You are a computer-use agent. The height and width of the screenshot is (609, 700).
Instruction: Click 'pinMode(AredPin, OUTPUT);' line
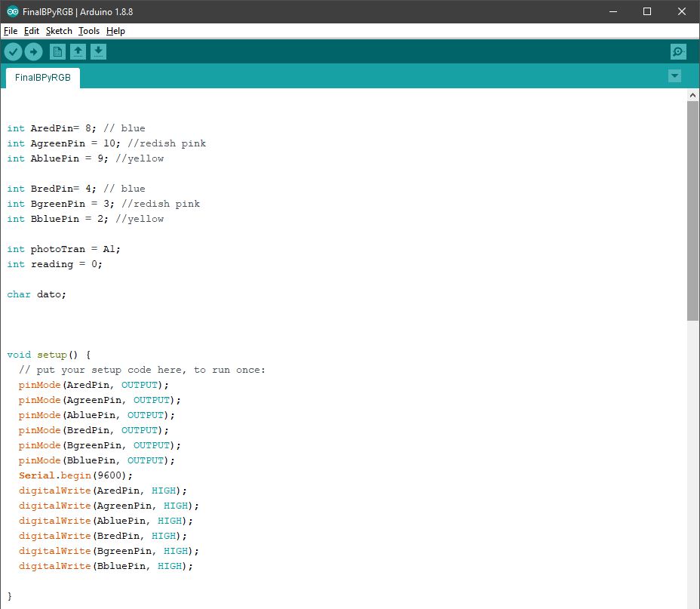coord(94,386)
